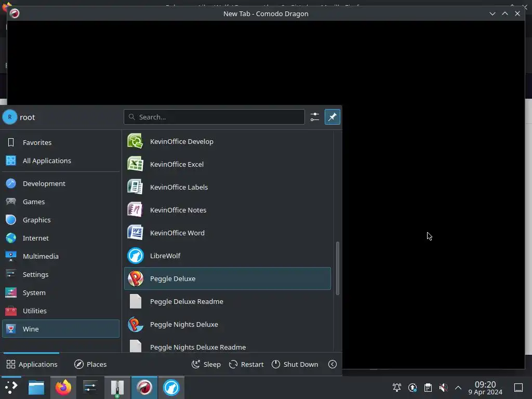Screen dimensions: 532x399
Task: Open the KDE application launcher taskbar button
Action: [x=11, y=388]
